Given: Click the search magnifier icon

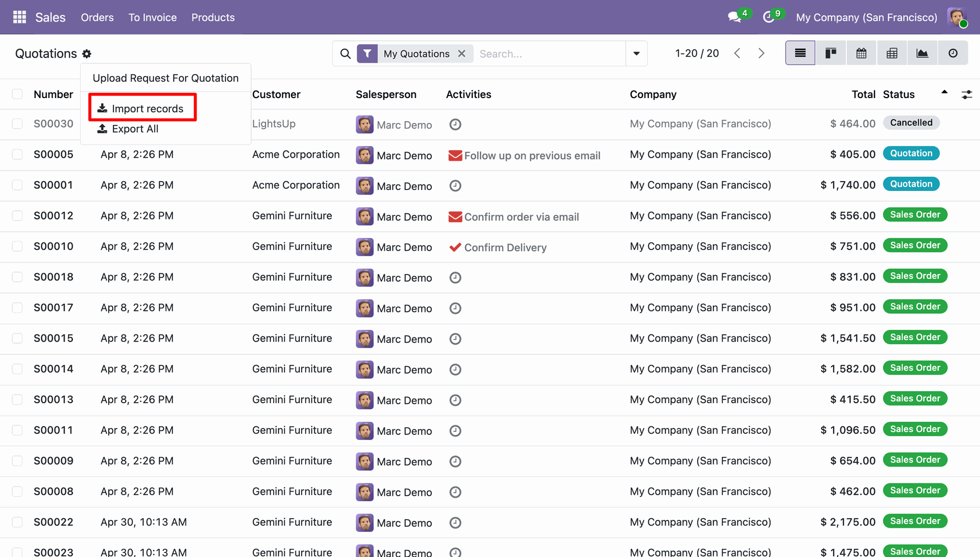Looking at the screenshot, I should point(346,54).
